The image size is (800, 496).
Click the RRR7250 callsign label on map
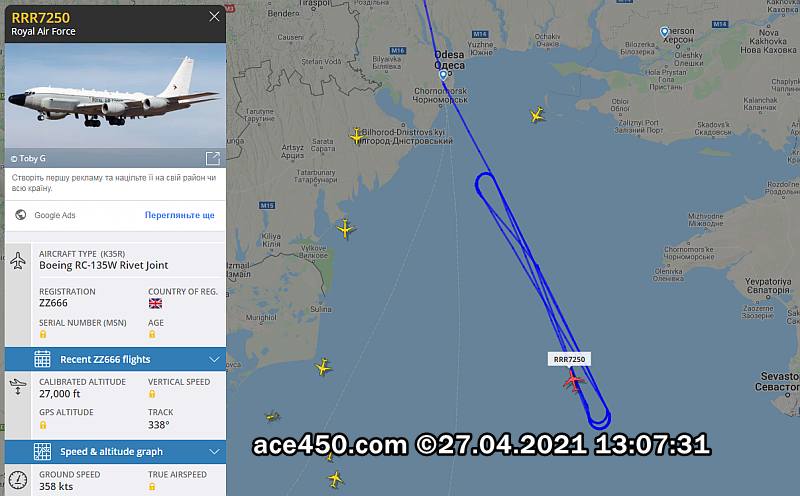pyautogui.click(x=569, y=359)
